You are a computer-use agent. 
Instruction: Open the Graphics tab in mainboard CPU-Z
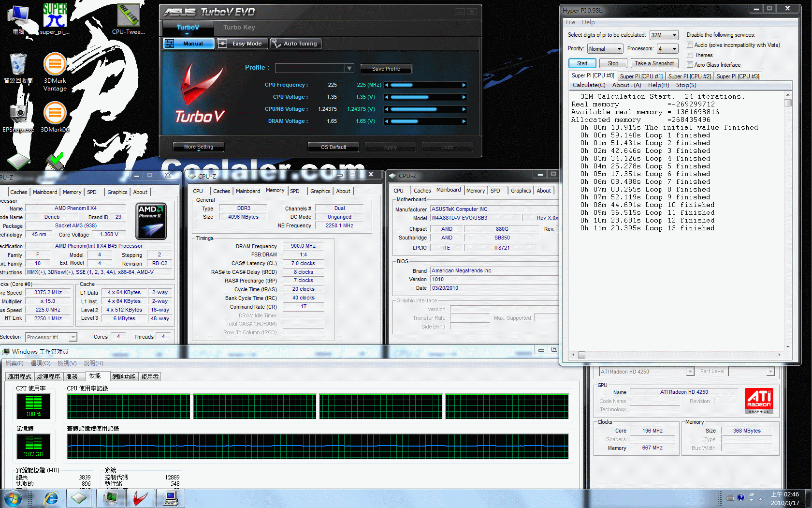[x=521, y=191]
